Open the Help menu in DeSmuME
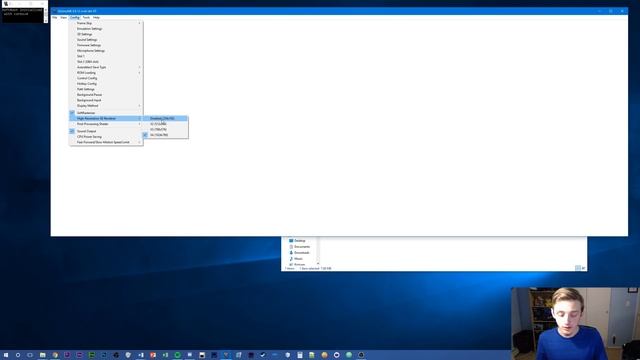This screenshot has height=360, width=640. tap(96, 18)
